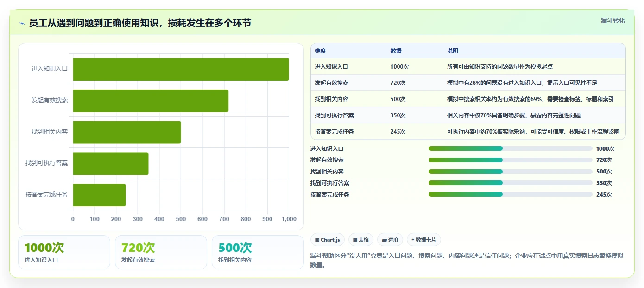
Task: Click the 按答案完成任务 label on chart y-axis
Action: 46,194
